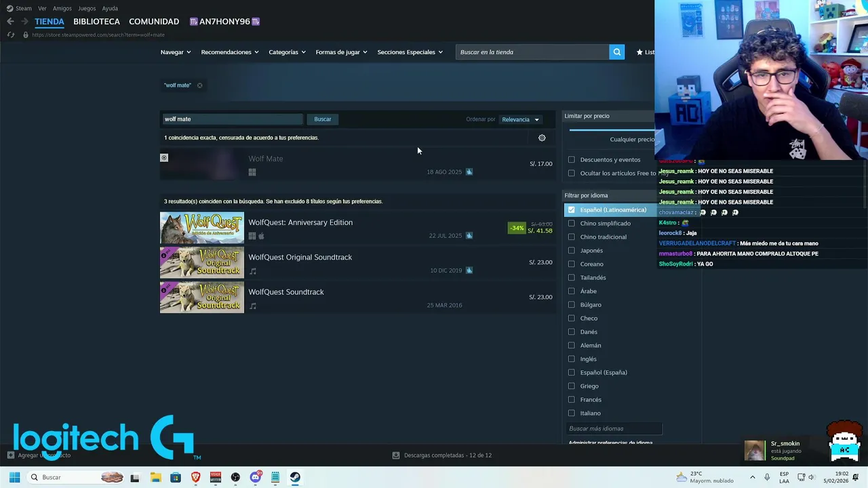The width and height of the screenshot is (868, 488).
Task: Open the AN7HONY96 profile tab
Action: pyautogui.click(x=224, y=22)
